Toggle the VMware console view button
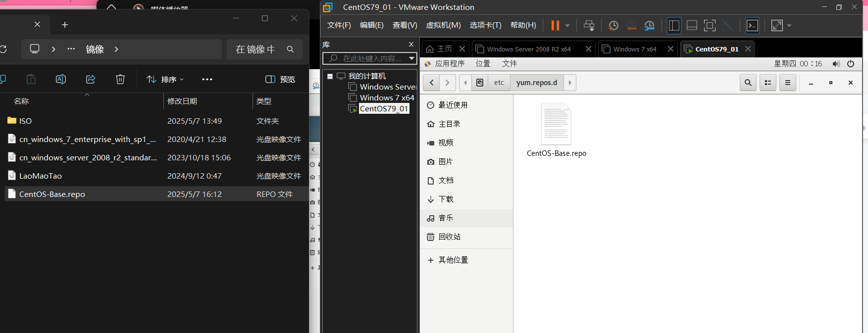Screen dimensions: 868x333 coord(752,25)
